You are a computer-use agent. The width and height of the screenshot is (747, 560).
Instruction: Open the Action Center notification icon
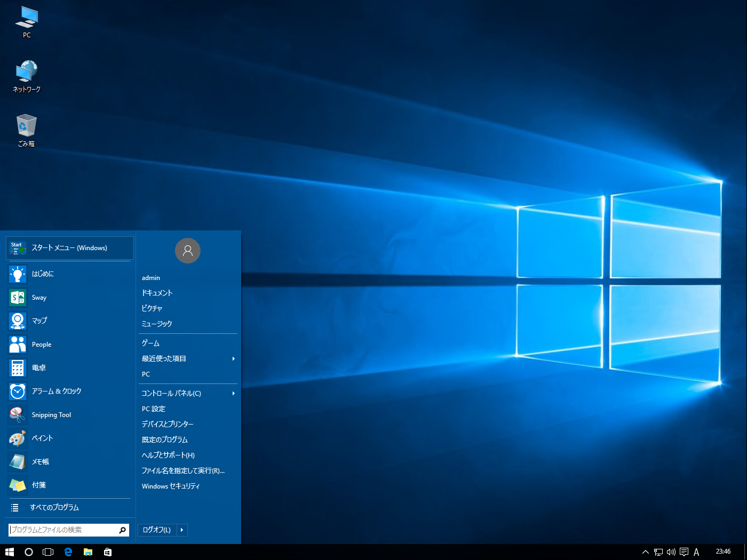(x=684, y=552)
